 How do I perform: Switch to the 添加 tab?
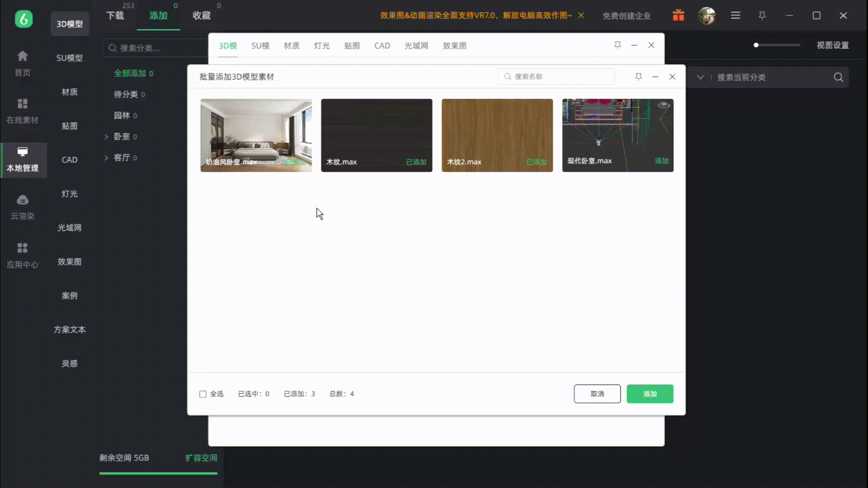coord(158,15)
